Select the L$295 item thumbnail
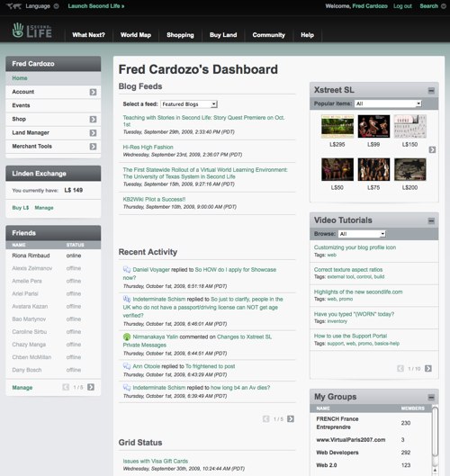 click(337, 126)
